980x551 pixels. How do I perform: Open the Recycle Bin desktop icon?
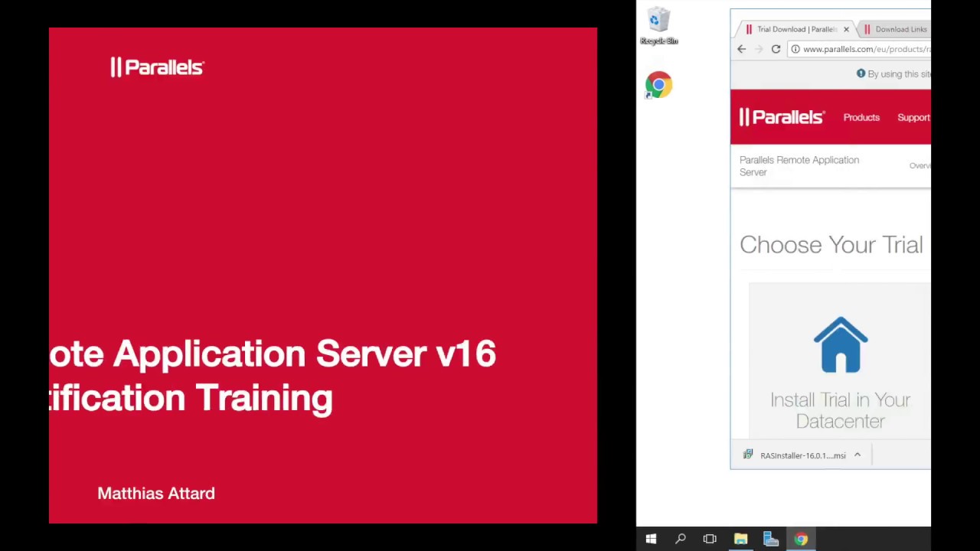pyautogui.click(x=658, y=27)
